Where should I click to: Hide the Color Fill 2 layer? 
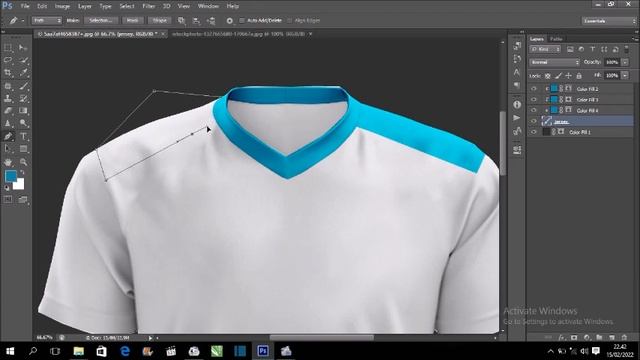point(533,89)
